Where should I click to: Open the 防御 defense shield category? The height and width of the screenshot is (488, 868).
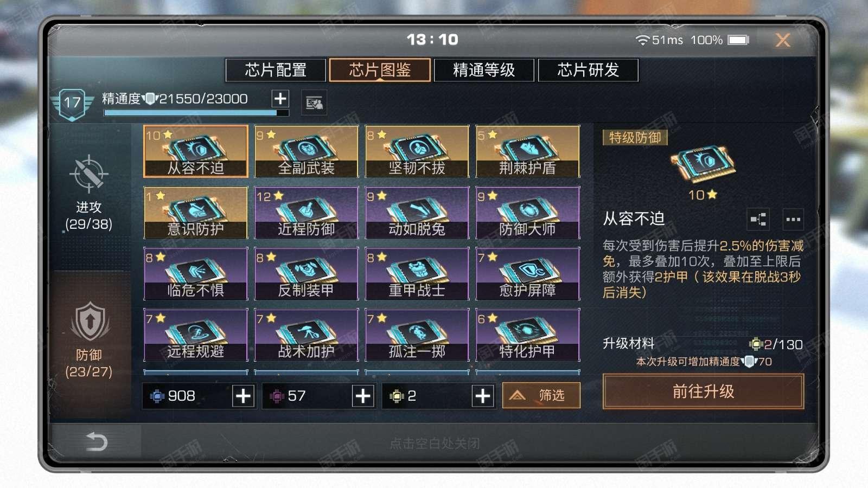[x=90, y=322]
